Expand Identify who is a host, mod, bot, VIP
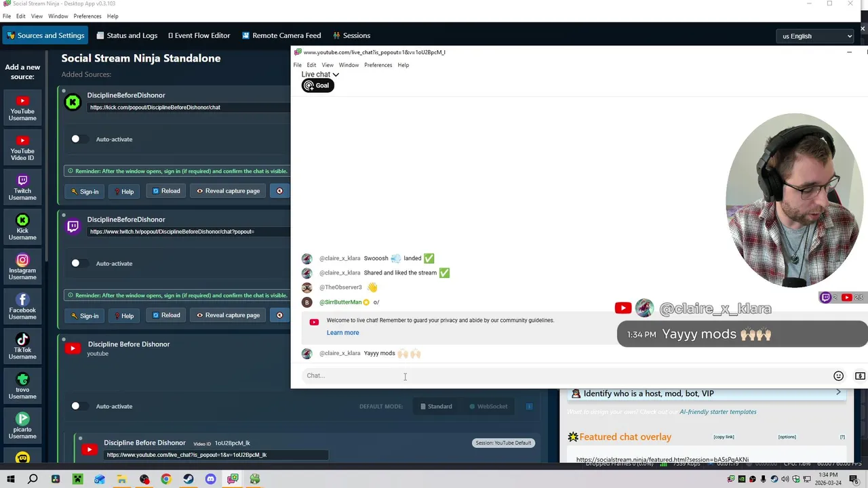 [707, 393]
